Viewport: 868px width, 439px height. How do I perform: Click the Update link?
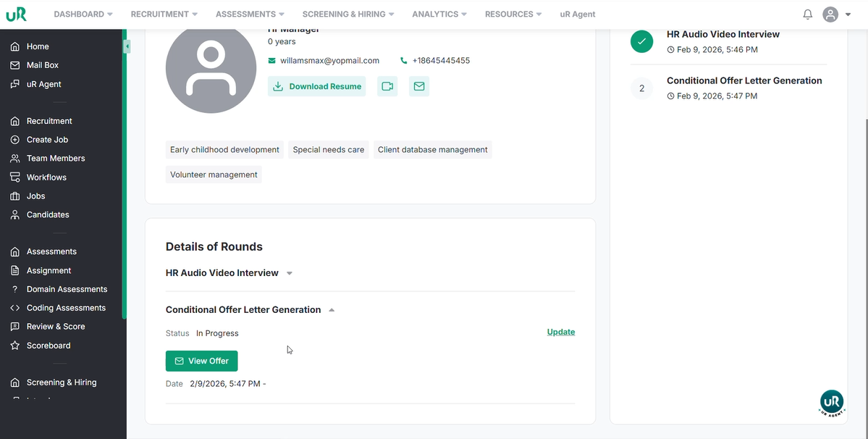pos(560,332)
